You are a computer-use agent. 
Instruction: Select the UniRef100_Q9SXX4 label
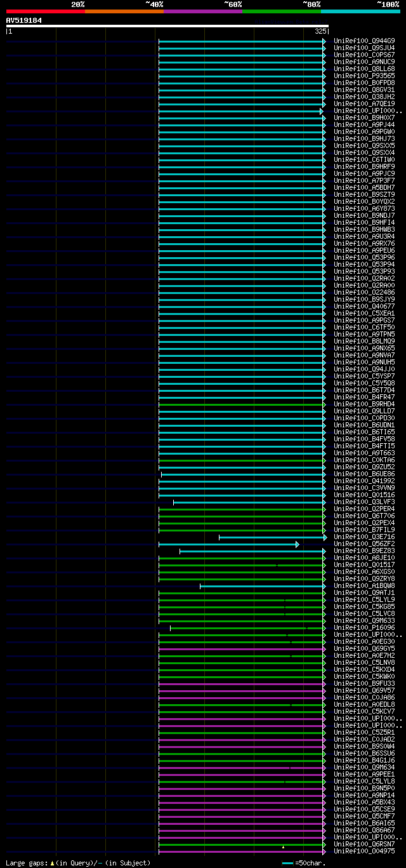point(364,152)
